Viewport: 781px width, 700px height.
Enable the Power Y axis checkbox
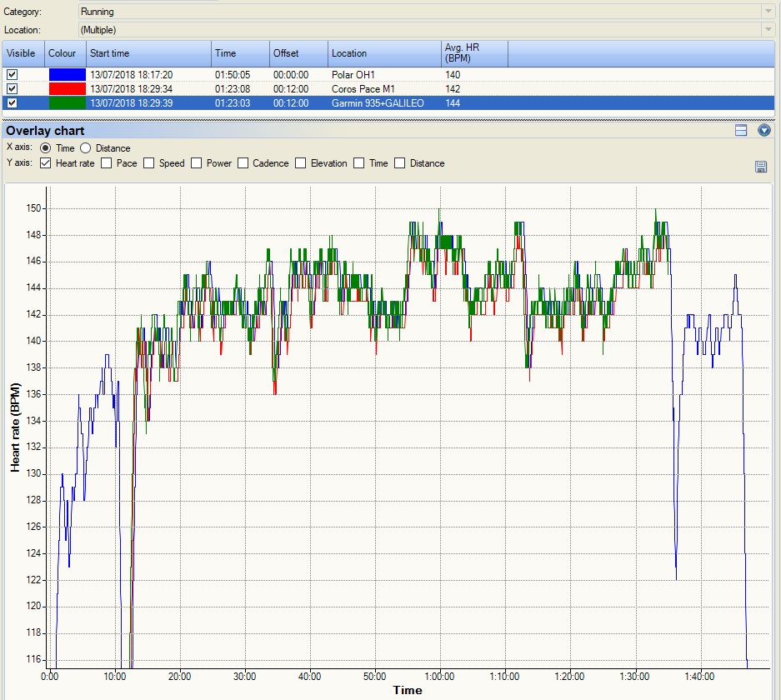click(x=196, y=163)
